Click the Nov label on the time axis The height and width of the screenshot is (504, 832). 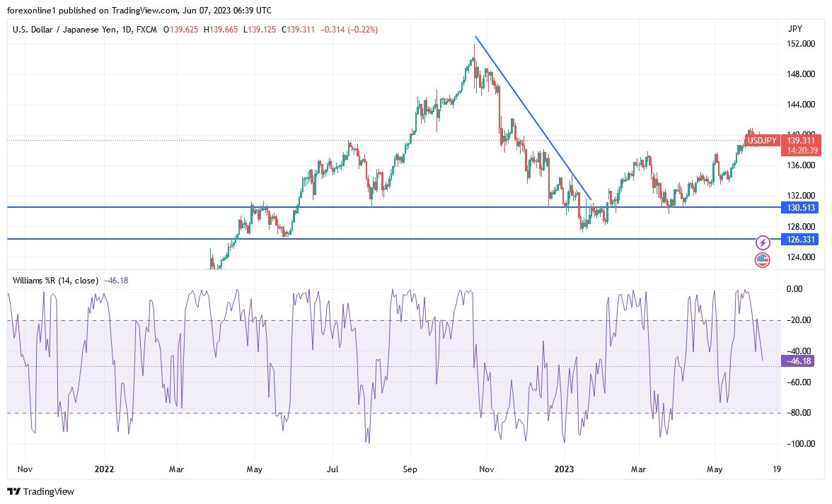pos(25,469)
